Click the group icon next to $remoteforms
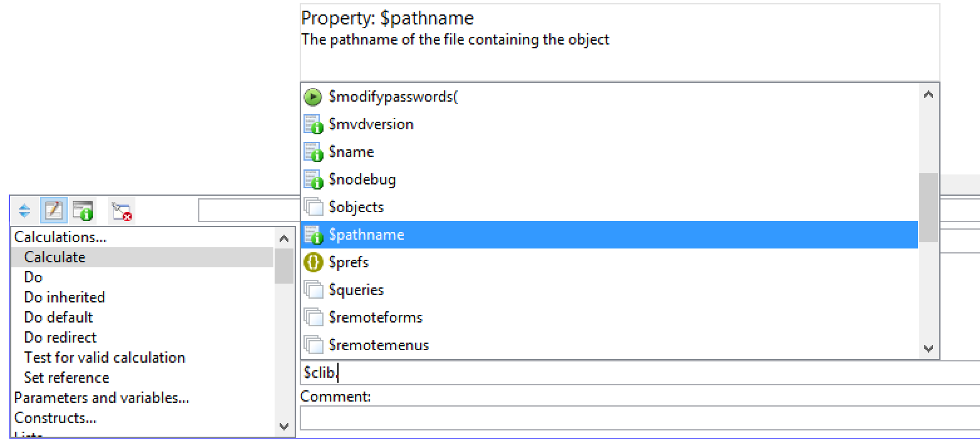This screenshot has height=443, width=980. pos(313,318)
